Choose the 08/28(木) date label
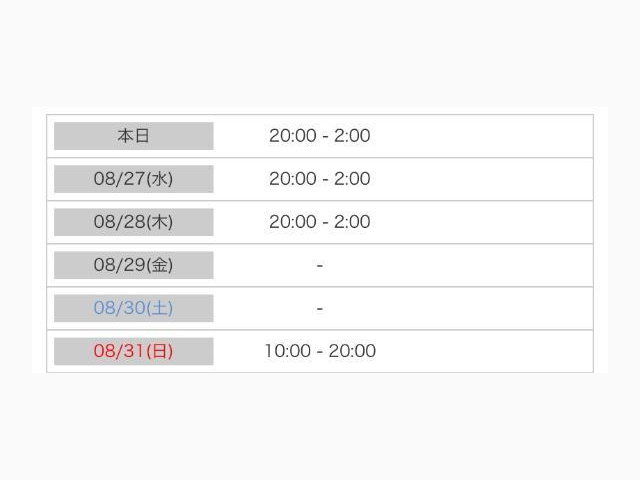The height and width of the screenshot is (480, 640). point(133,222)
